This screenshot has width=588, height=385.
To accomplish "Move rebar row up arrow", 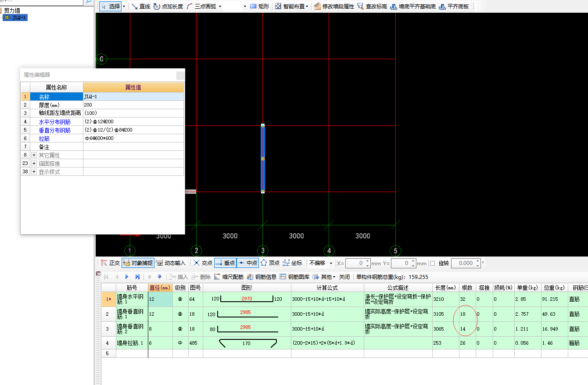I will click(x=149, y=277).
